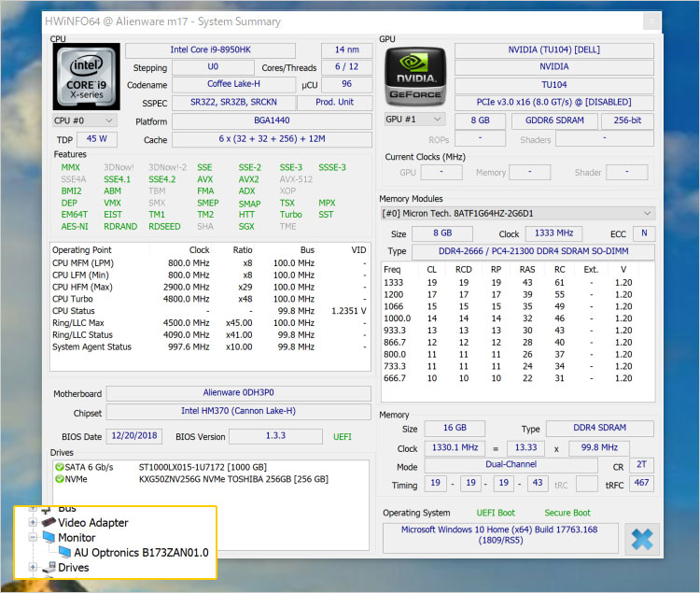700x593 pixels.
Task: Click the 16 GB memory size field
Action: (x=455, y=429)
